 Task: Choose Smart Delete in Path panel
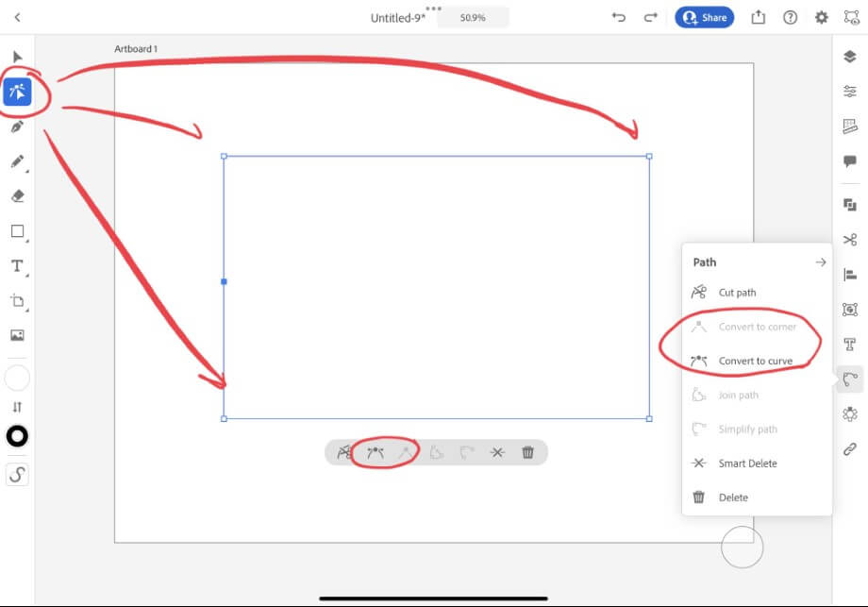(757, 463)
